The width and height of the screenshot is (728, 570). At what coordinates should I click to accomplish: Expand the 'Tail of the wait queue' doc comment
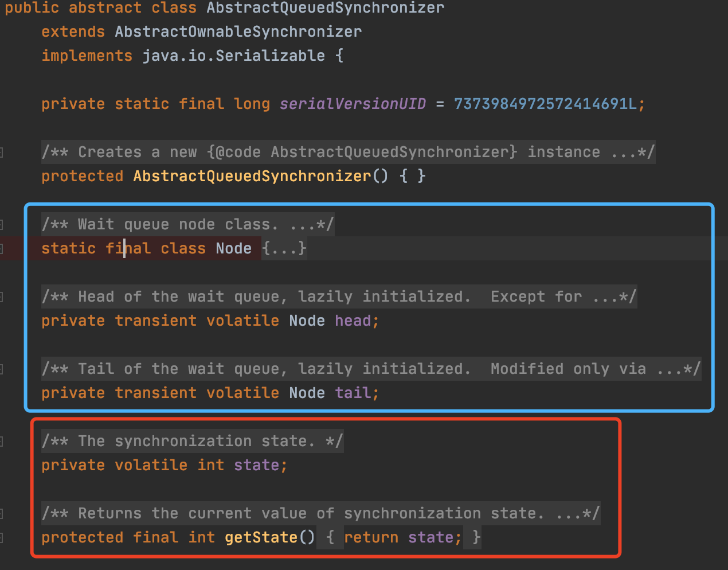678,369
